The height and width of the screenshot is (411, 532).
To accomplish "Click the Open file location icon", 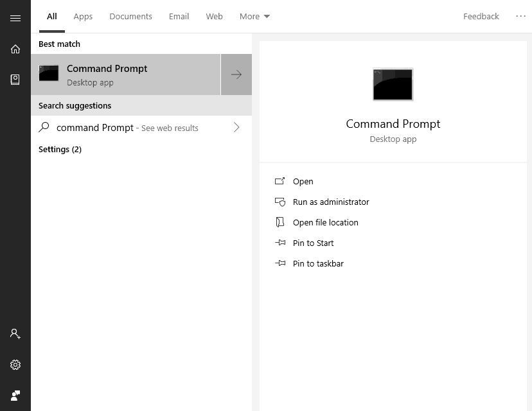I will (x=280, y=222).
